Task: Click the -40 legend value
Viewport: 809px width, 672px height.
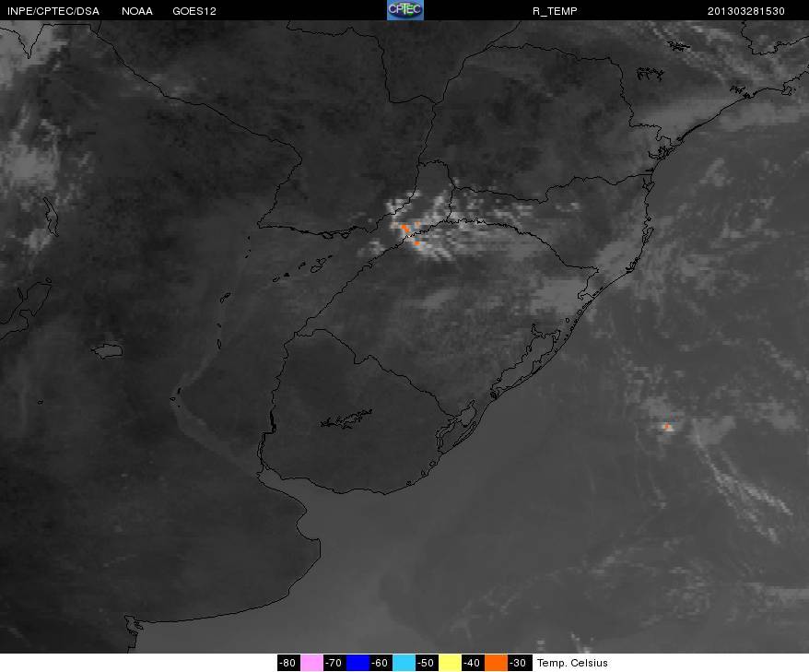Action: [472, 663]
